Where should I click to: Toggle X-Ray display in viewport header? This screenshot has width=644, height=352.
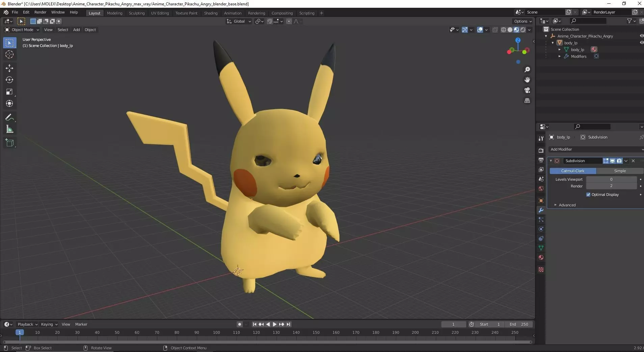pos(495,30)
